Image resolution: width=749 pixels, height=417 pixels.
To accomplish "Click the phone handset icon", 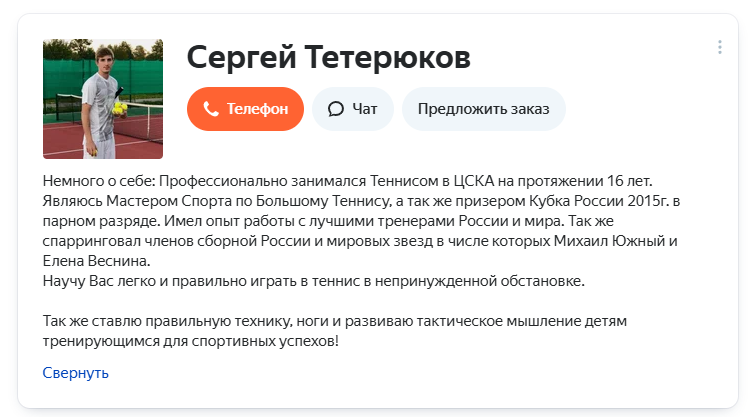I will [211, 109].
